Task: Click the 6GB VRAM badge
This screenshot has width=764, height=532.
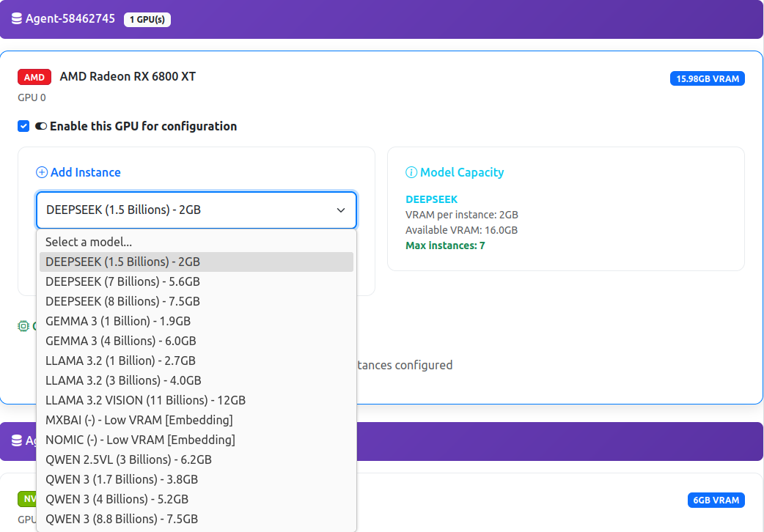Action: pos(716,500)
